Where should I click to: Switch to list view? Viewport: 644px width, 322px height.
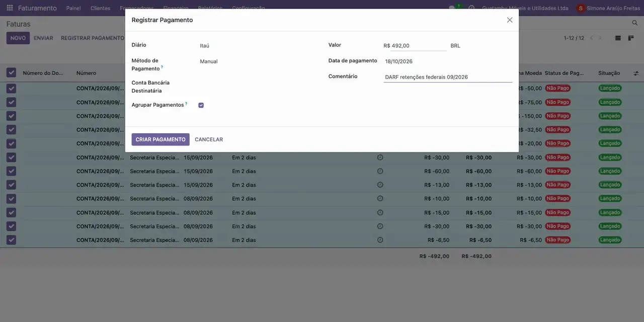coord(618,38)
